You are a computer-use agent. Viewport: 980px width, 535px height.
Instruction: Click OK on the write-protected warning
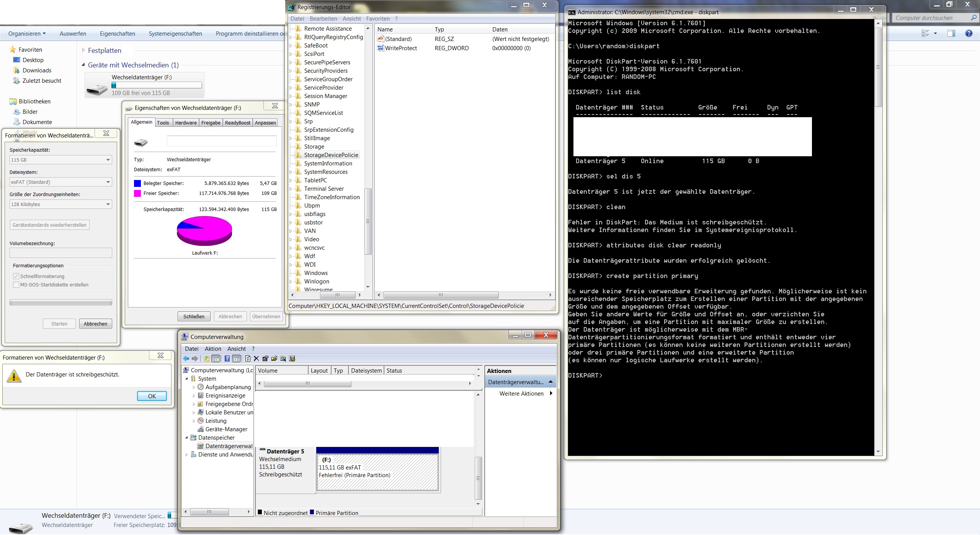[x=152, y=396]
